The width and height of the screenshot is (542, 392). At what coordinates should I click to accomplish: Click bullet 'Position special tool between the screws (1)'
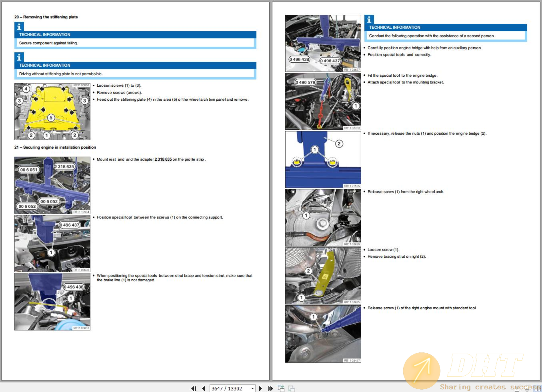click(x=160, y=217)
